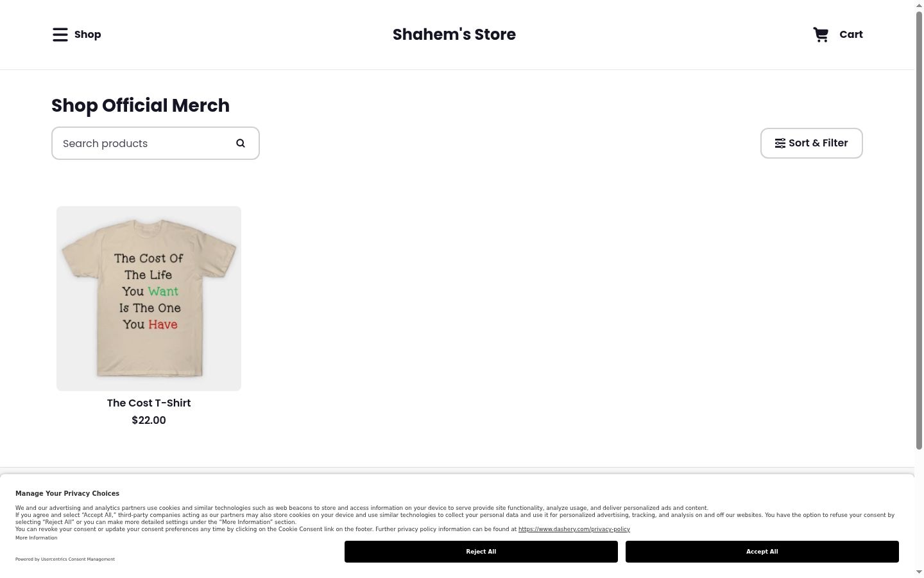Focus the Search products field
This screenshot has width=924, height=578.
click(155, 143)
